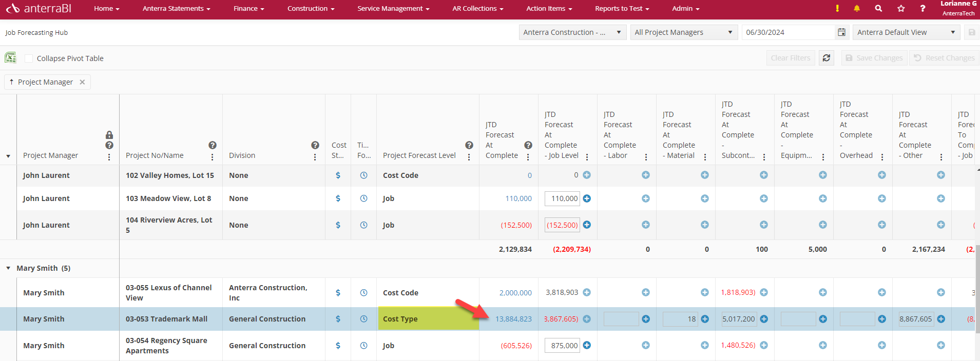Open the AR Collections menu
The height and width of the screenshot is (361, 980).
tap(477, 9)
